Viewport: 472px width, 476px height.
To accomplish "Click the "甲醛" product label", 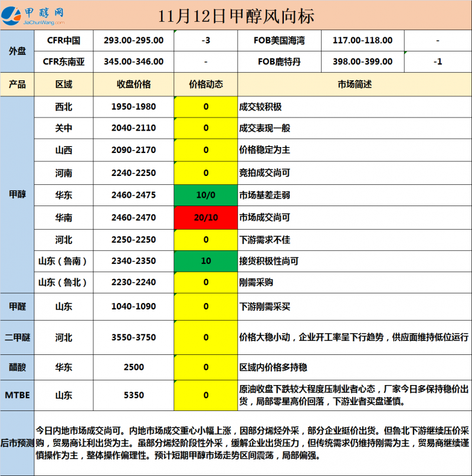I will (17, 307).
